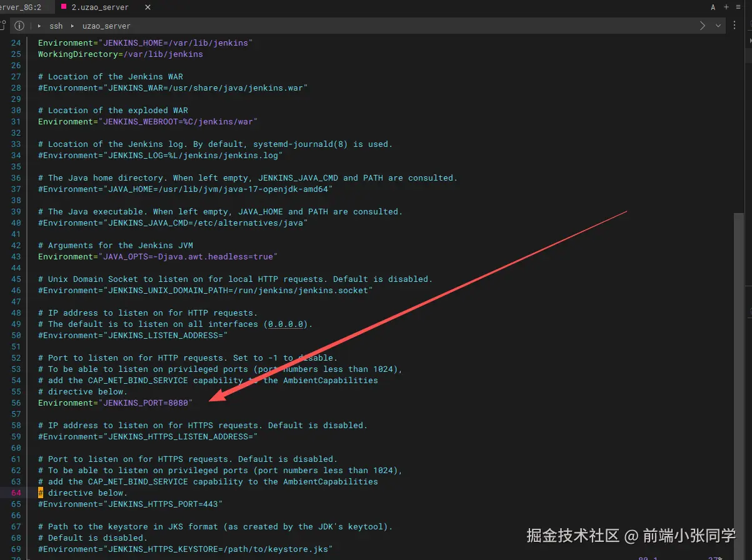Viewport: 752px width, 560px height.
Task: Click the '# Unix Domain Socket' comment line
Action: tap(236, 279)
